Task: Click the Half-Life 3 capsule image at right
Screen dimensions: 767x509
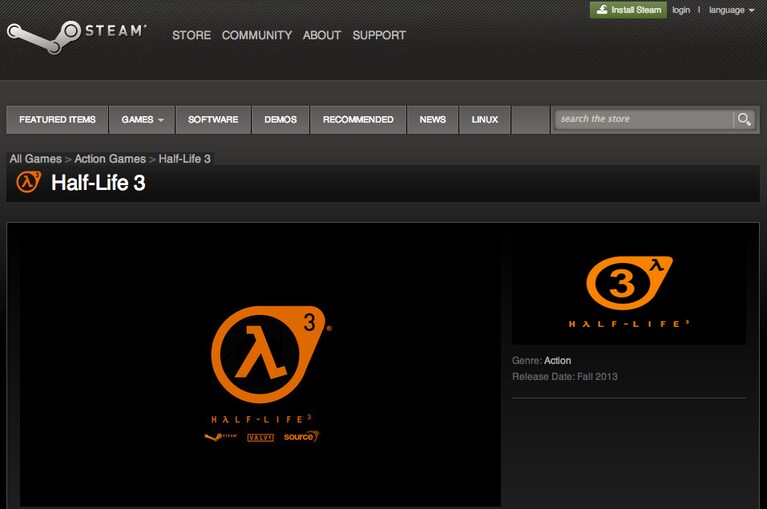Action: point(629,291)
